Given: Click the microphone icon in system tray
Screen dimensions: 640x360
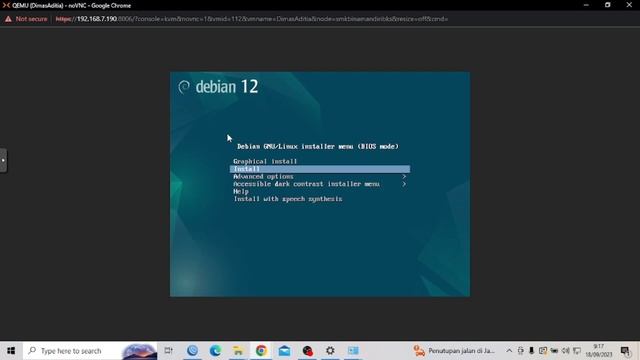Looking at the screenshot, I should pyautogui.click(x=531, y=351).
